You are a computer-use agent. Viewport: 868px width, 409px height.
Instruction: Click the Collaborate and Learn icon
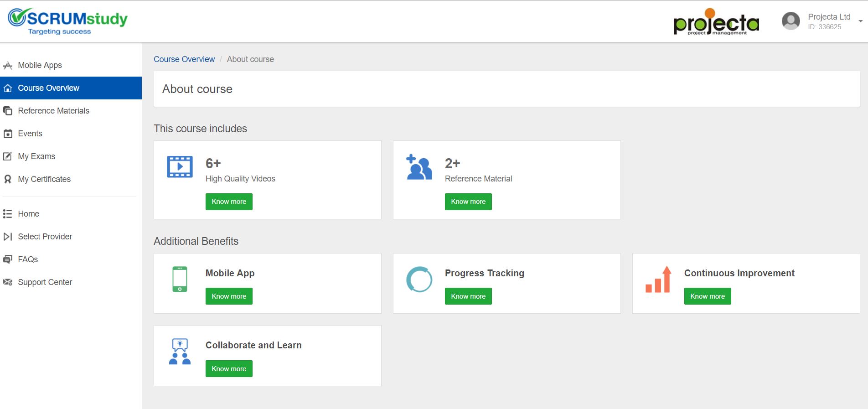[180, 351]
